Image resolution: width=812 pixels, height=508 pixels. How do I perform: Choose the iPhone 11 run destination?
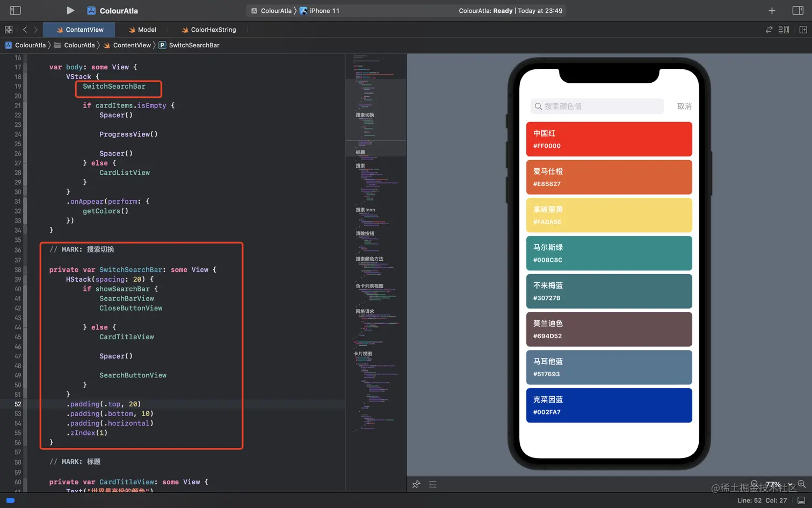pyautogui.click(x=320, y=10)
